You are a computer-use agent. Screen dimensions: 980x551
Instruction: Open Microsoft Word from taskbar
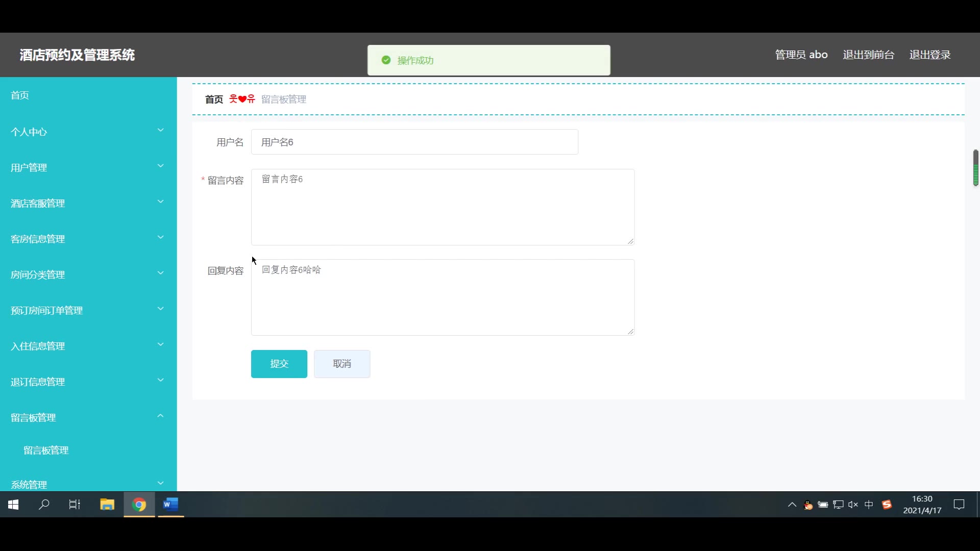pos(170,505)
